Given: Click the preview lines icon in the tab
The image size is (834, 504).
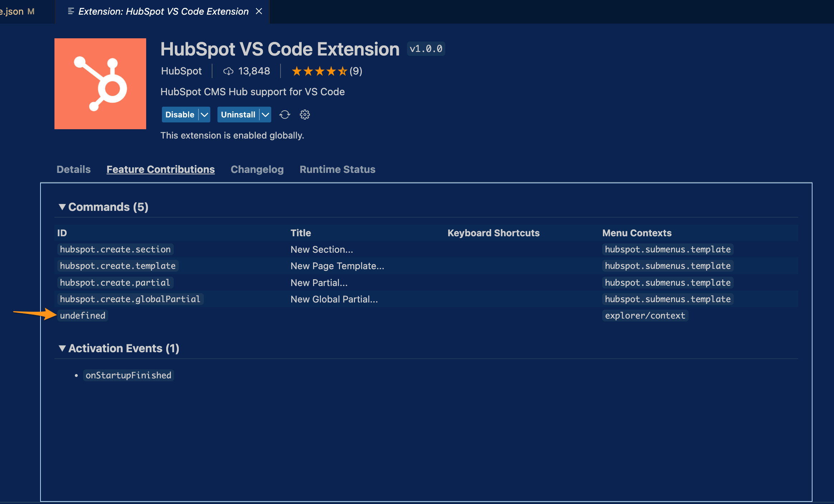Looking at the screenshot, I should click(70, 11).
